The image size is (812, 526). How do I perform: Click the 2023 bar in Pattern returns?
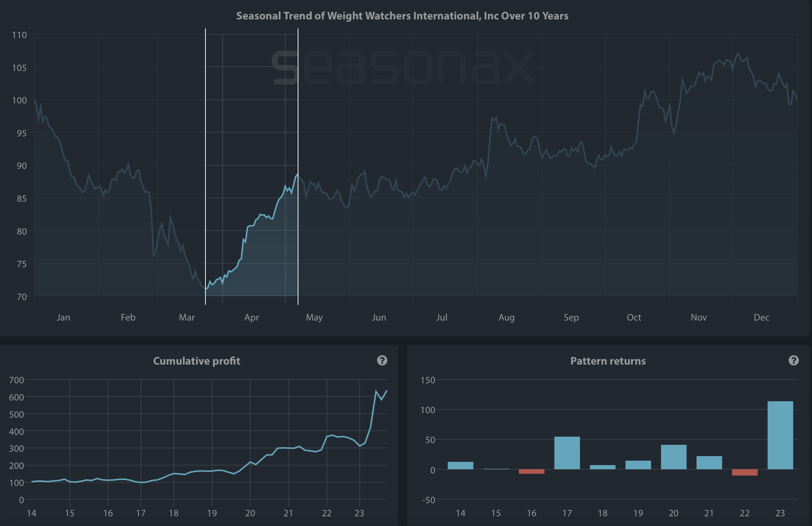point(780,435)
